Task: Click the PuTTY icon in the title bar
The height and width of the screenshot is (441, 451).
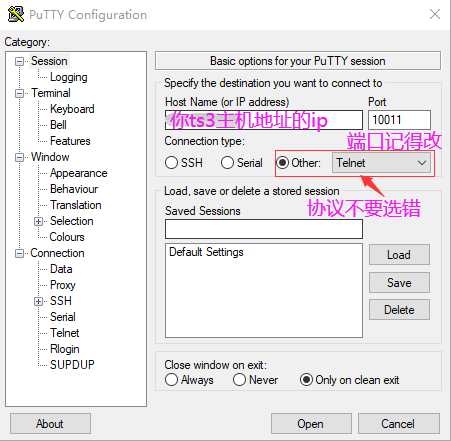Action: coord(16,14)
